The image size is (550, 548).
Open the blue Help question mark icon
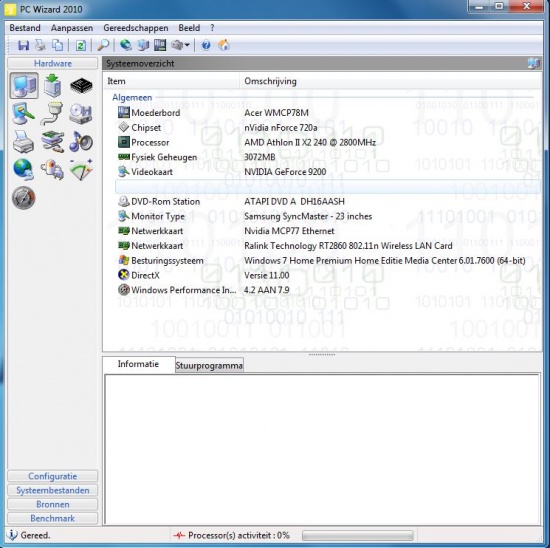[206, 45]
